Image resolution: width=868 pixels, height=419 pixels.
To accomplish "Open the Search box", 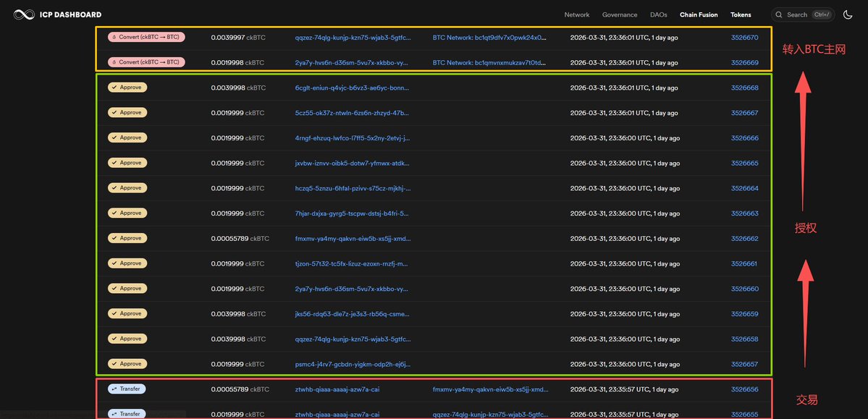I will click(x=803, y=14).
